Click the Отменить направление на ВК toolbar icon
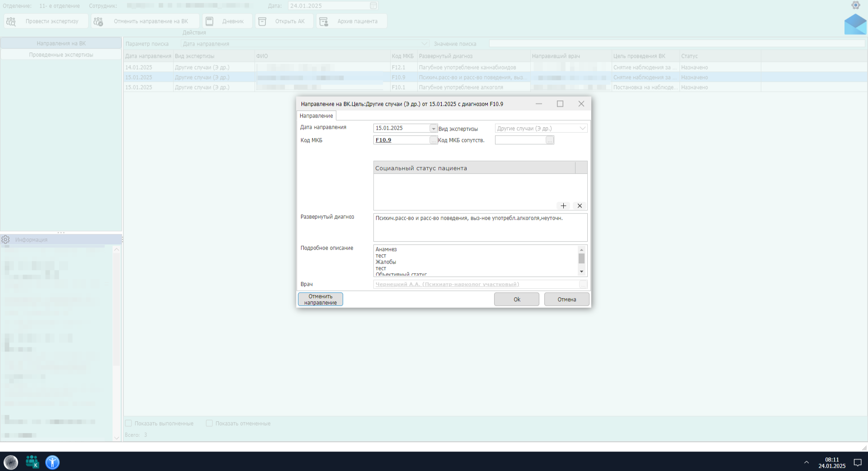Screen dimensions: 868x471 click(98, 21)
